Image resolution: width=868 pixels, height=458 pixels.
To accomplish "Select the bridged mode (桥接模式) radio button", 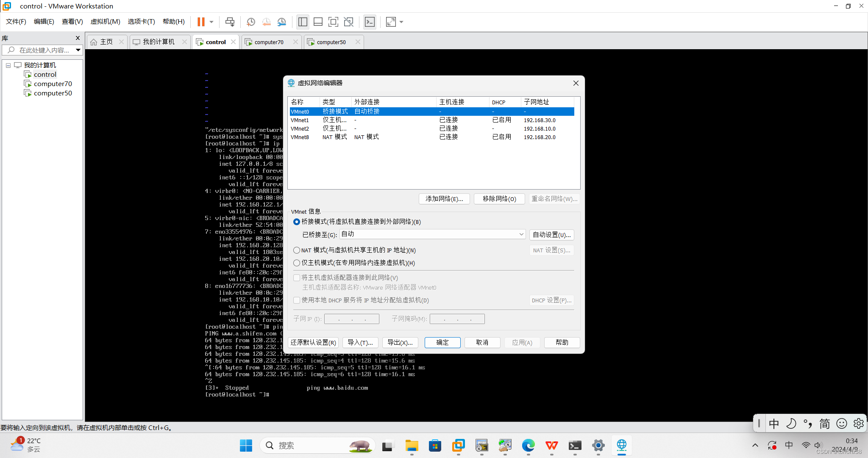I will point(297,222).
